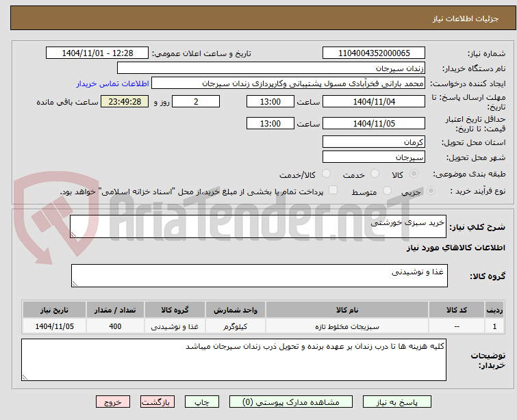Click the بازگشت back button

click(157, 402)
